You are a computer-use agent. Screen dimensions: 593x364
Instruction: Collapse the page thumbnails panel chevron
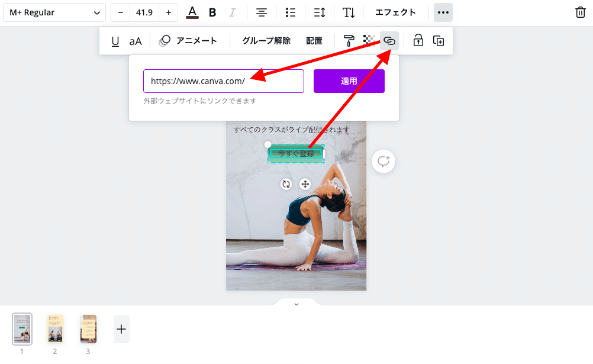[296, 304]
